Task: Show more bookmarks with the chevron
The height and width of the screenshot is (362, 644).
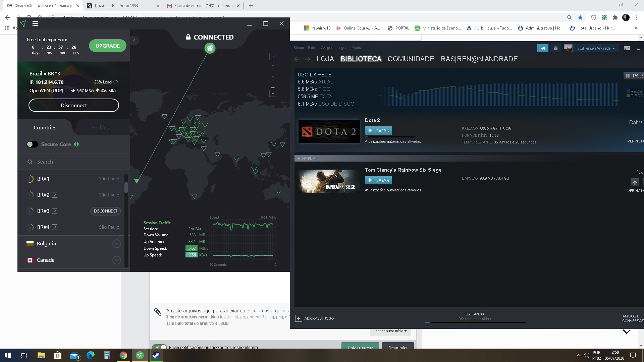Action: 636,28
